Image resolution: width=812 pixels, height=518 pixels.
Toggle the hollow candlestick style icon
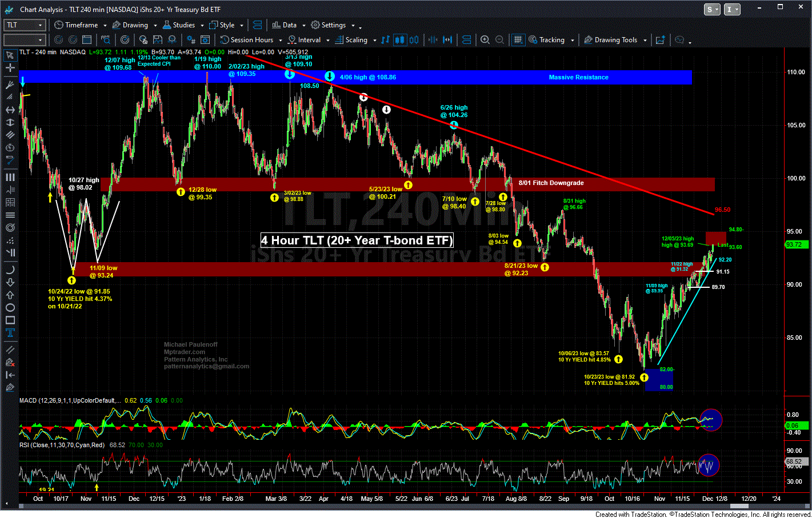[414, 40]
